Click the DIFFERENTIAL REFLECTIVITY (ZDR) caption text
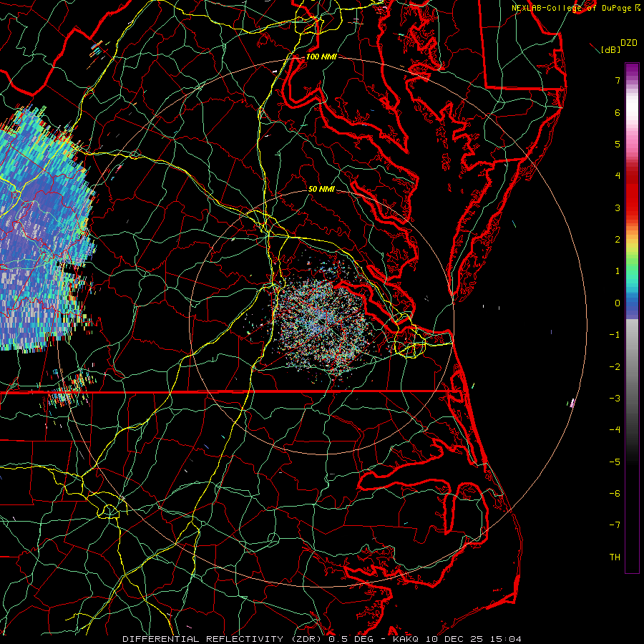The width and height of the screenshot is (644, 644). [223, 639]
